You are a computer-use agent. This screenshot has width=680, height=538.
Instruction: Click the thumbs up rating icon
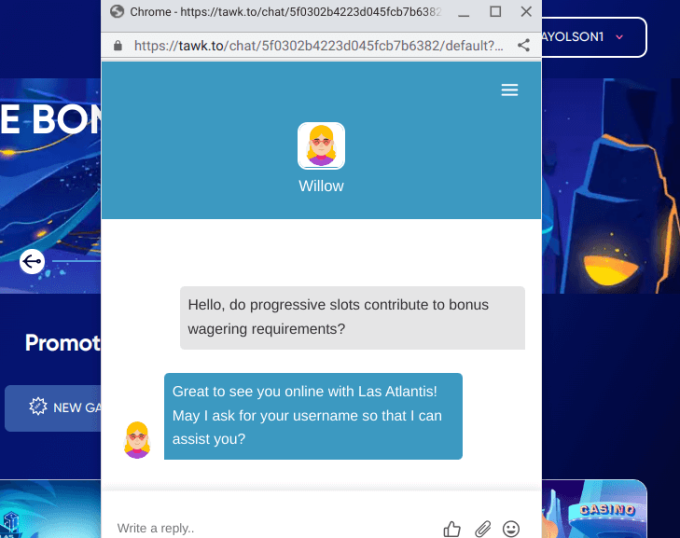452,528
